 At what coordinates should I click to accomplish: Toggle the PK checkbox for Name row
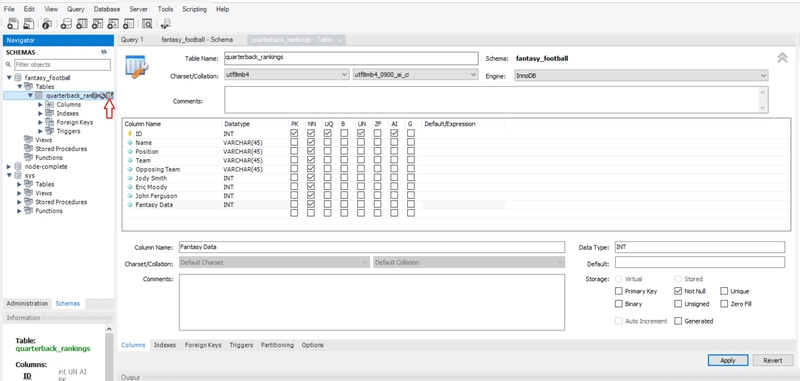click(294, 142)
